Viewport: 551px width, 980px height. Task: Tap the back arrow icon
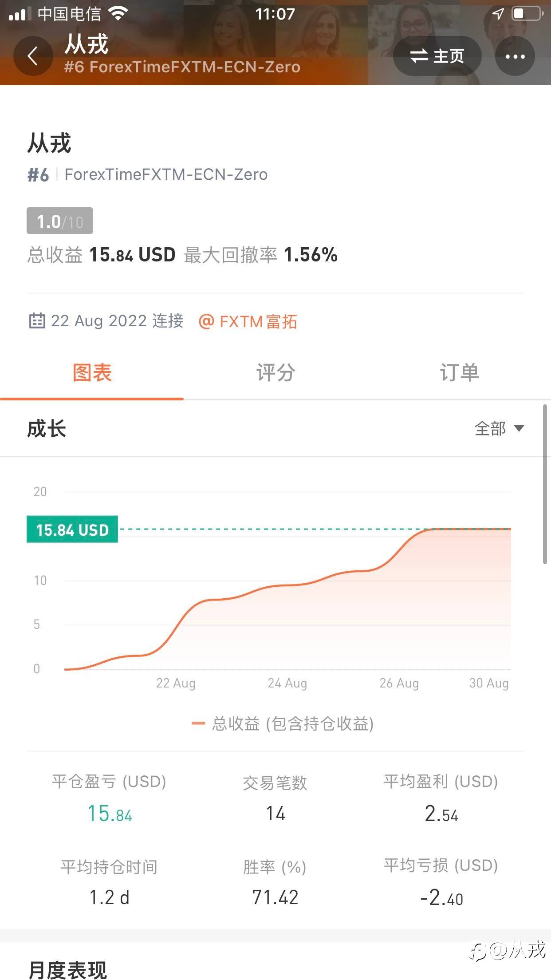tap(33, 56)
